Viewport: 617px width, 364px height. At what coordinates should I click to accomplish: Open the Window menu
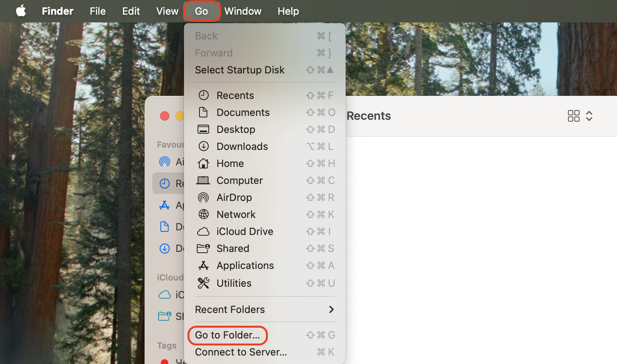243,11
